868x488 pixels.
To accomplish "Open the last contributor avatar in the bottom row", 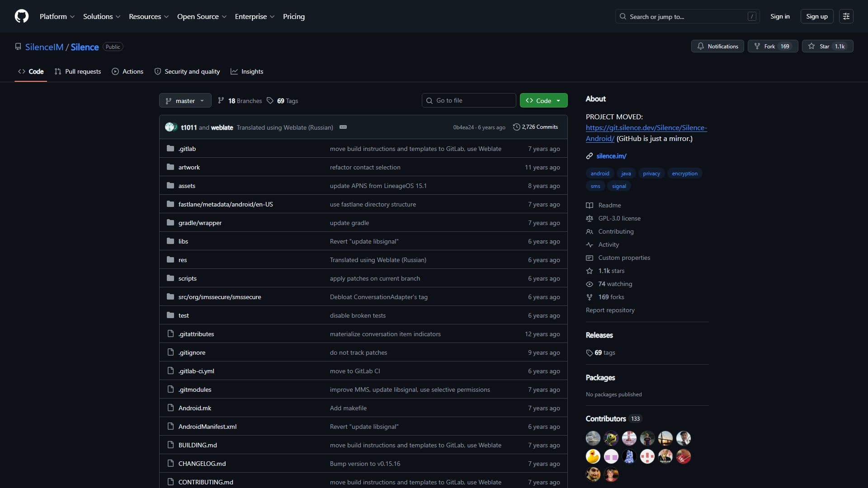I will [x=611, y=474].
